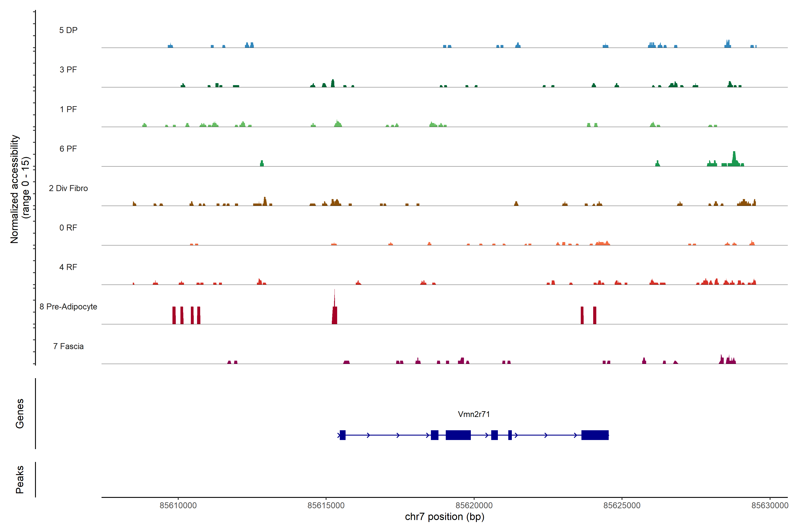798x532 pixels.
Task: Select the 8 Pre-Adipocyte track label
Action: tap(68, 307)
